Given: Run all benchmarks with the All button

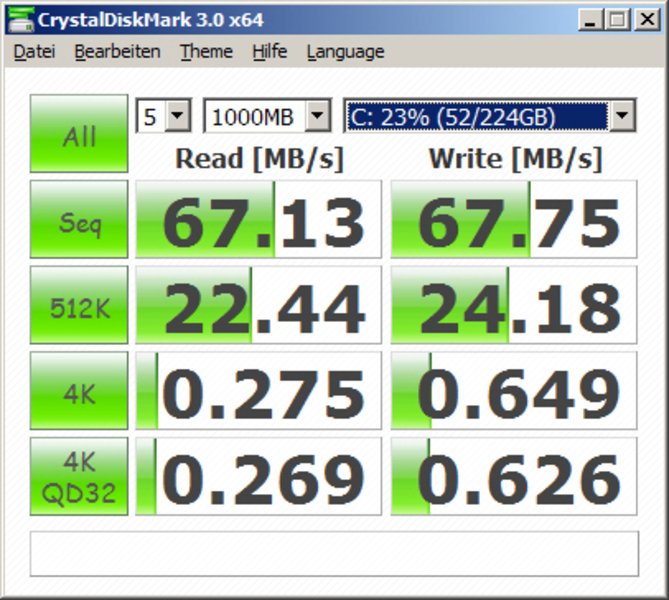Looking at the screenshot, I should (79, 134).
